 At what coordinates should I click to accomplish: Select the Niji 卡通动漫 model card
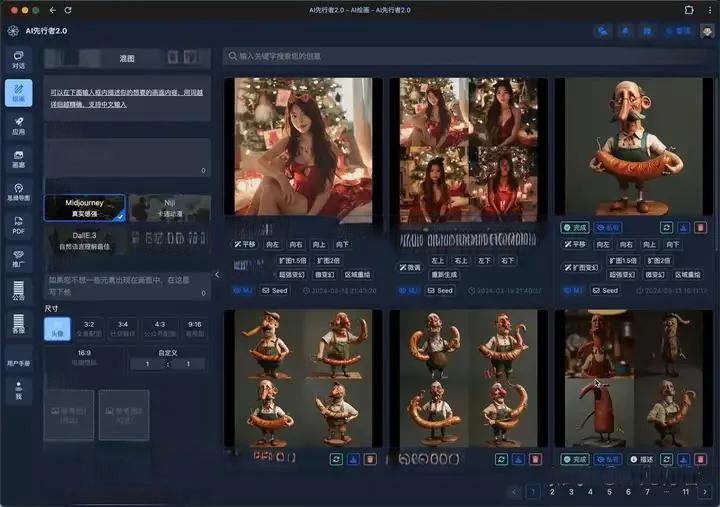click(169, 207)
